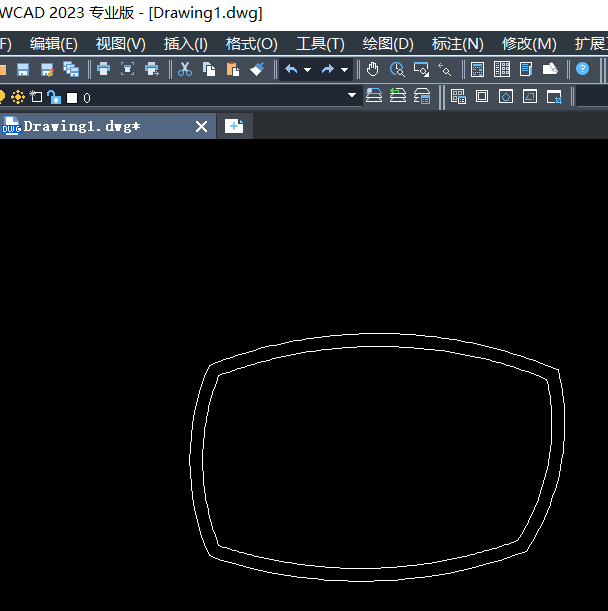The image size is (608, 611).
Task: Activate the Pan hand tool
Action: [x=373, y=69]
